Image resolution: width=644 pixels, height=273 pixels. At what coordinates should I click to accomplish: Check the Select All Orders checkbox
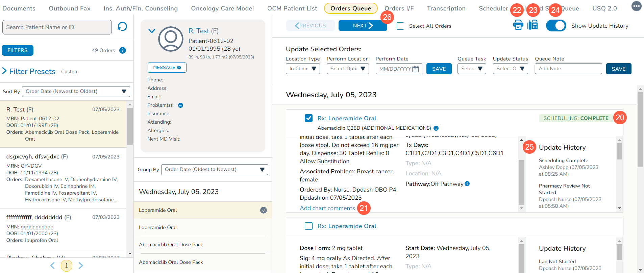pyautogui.click(x=400, y=26)
